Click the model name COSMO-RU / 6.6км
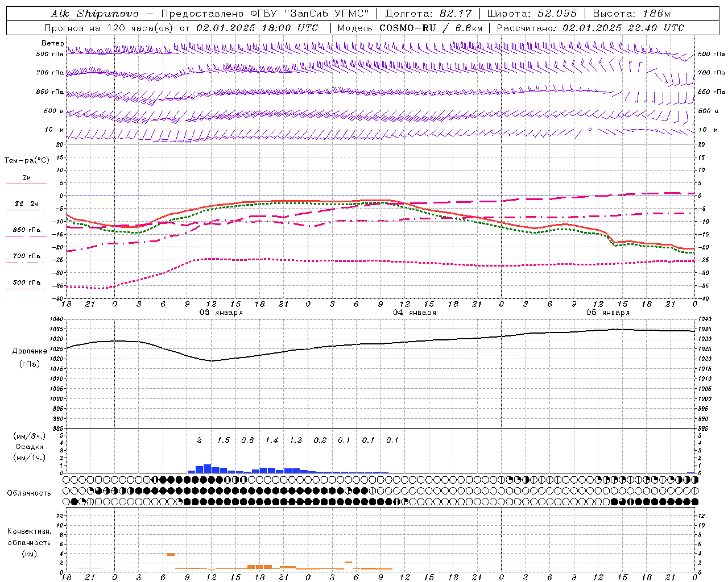Image resolution: width=728 pixels, height=582 pixels. 431,28
